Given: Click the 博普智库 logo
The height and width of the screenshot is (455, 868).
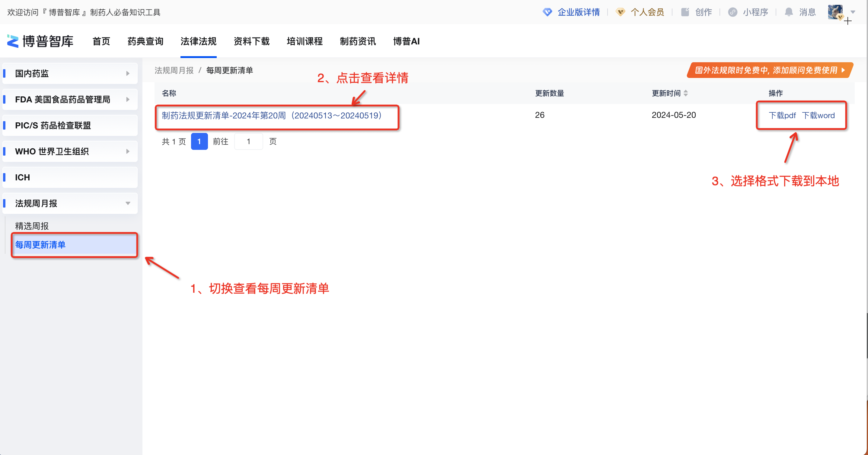Looking at the screenshot, I should point(40,41).
